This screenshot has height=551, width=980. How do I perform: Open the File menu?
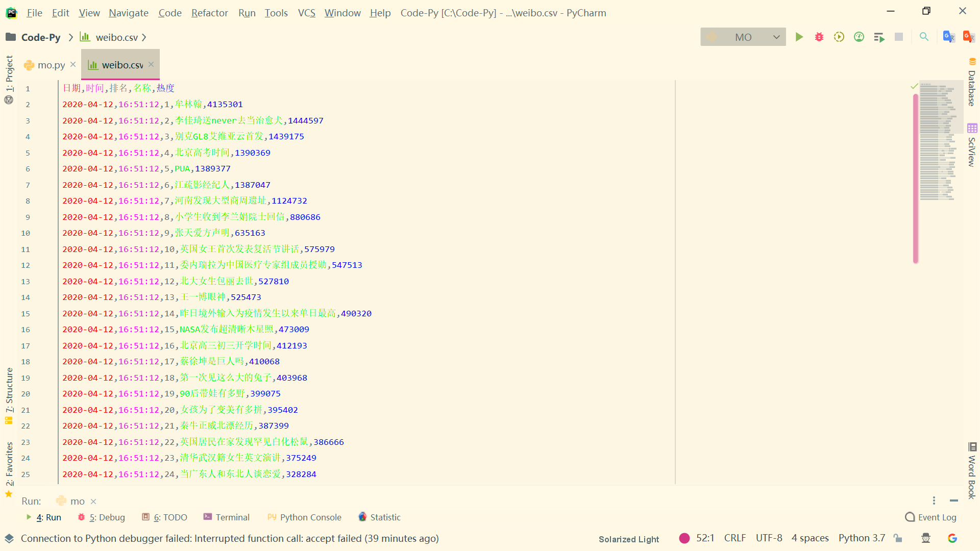click(34, 13)
